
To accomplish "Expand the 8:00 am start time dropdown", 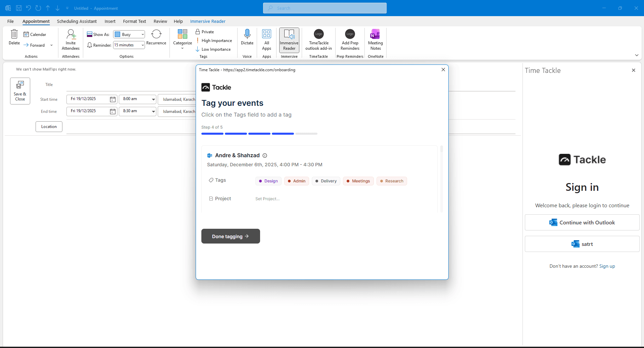I will [x=153, y=99].
